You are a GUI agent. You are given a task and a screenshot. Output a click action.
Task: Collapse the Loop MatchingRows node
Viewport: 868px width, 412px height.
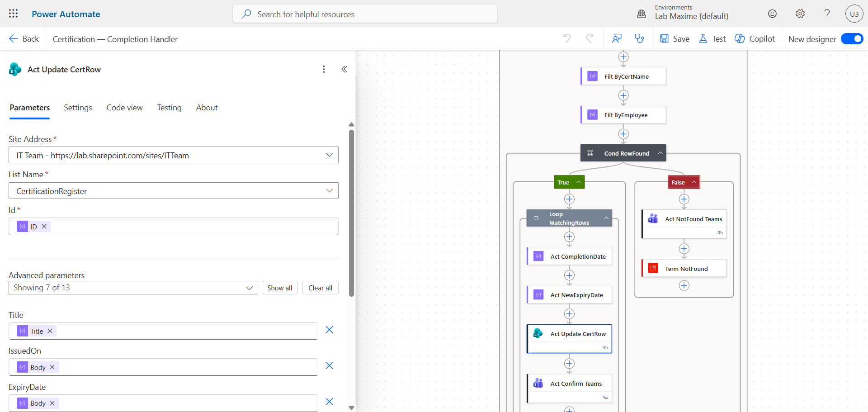coord(606,218)
